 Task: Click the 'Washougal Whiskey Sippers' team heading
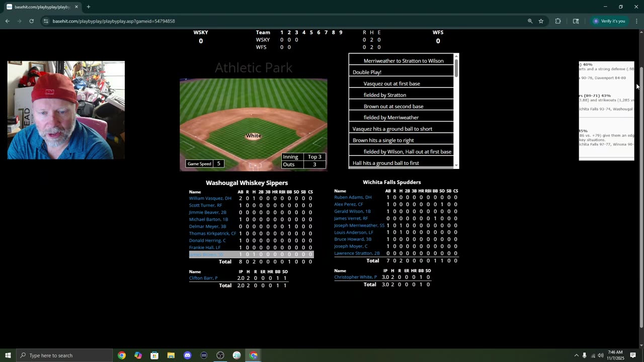[x=247, y=183]
